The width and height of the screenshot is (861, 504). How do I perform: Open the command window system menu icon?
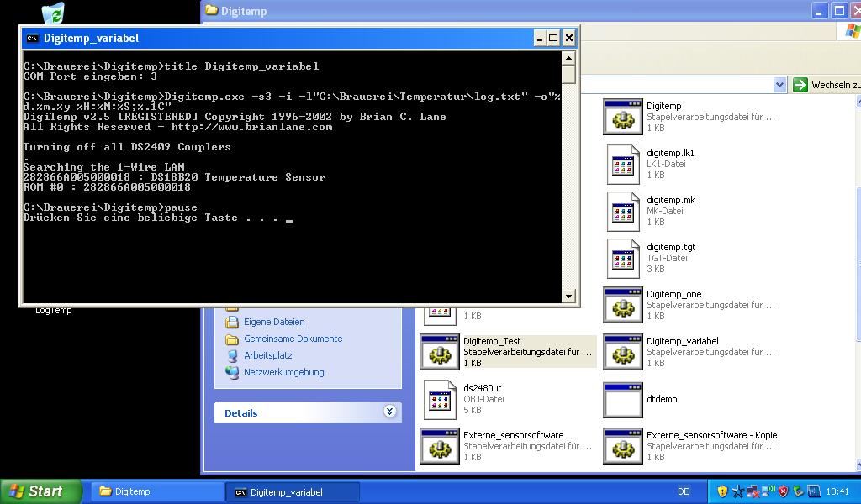(x=32, y=38)
